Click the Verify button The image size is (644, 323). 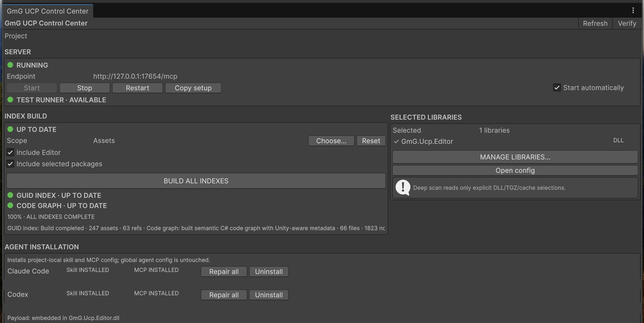[x=627, y=23]
